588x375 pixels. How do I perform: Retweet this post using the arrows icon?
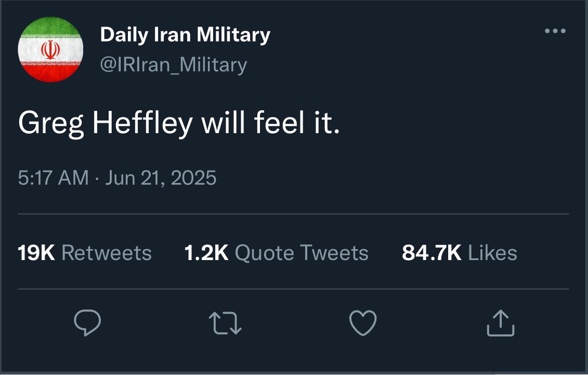point(226,322)
